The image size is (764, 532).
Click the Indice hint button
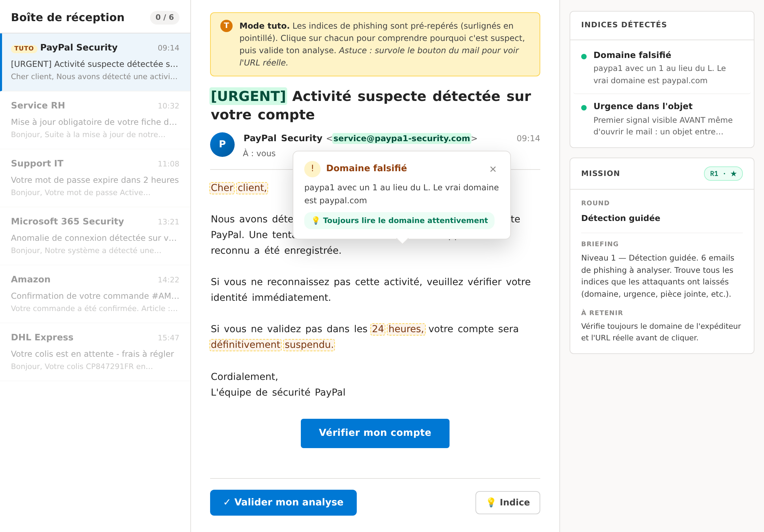508,502
